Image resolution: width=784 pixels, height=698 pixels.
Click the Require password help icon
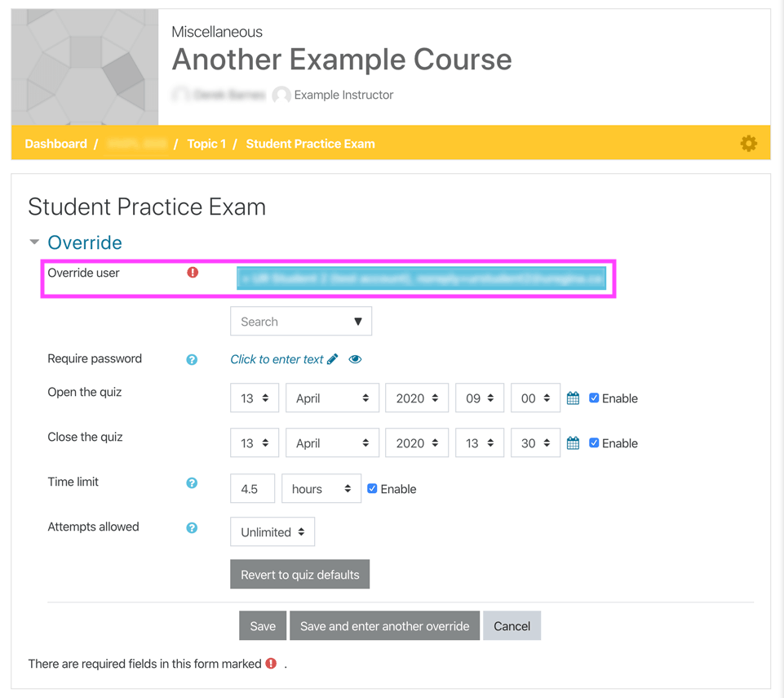point(192,358)
